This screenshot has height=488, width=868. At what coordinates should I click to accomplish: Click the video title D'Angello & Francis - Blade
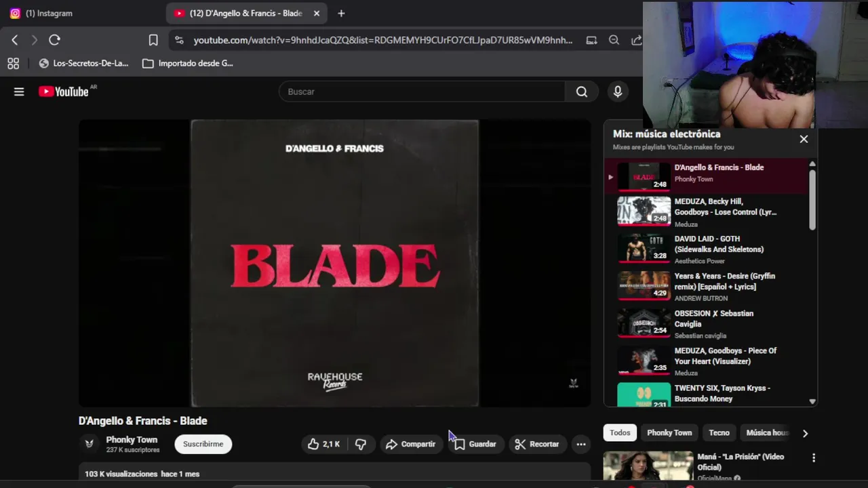click(x=143, y=421)
